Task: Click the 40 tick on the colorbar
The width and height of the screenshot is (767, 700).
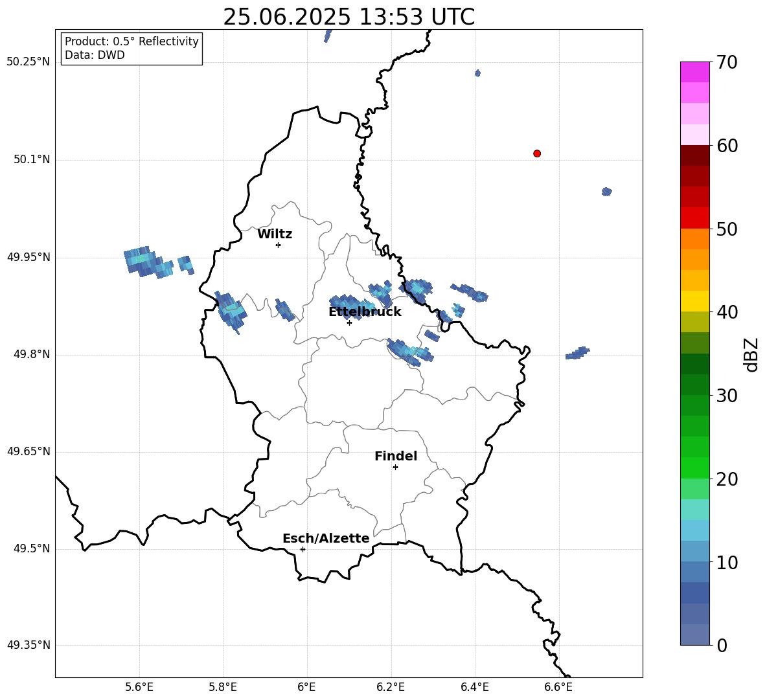Action: tap(727, 312)
